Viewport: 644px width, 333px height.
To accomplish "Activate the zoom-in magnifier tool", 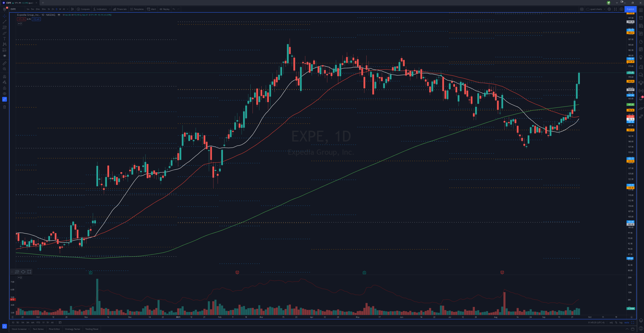I will point(4,69).
